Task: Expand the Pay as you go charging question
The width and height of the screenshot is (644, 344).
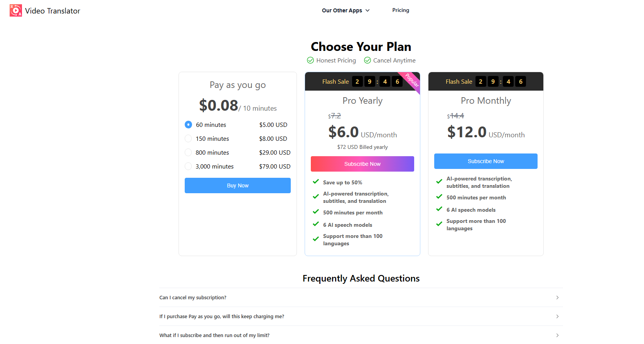Action: (361, 316)
